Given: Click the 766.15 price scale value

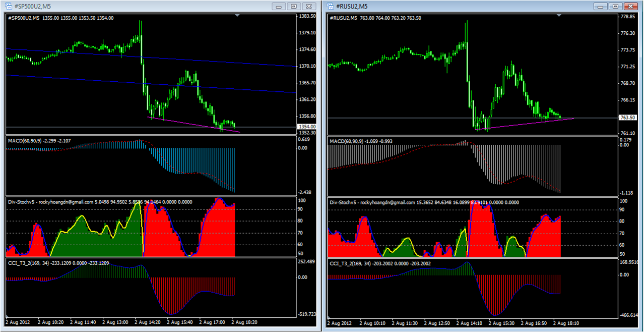Looking at the screenshot, I should 627,99.
